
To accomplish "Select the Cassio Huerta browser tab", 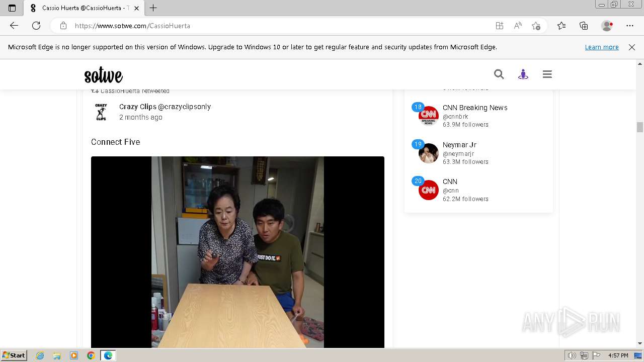I will pos(84,8).
